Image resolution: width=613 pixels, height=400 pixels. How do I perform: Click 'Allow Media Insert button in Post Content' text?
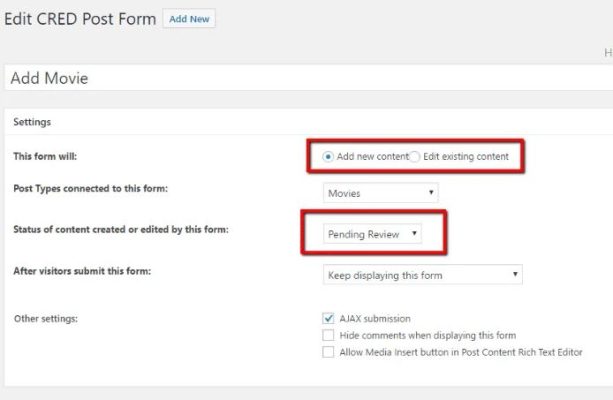(x=461, y=353)
